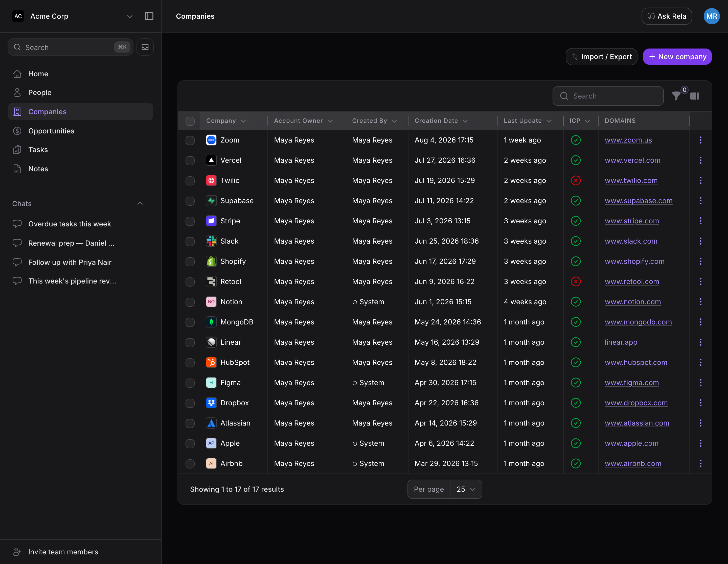The image size is (728, 564).
Task: Open the Ask Rela assistant
Action: [x=666, y=16]
